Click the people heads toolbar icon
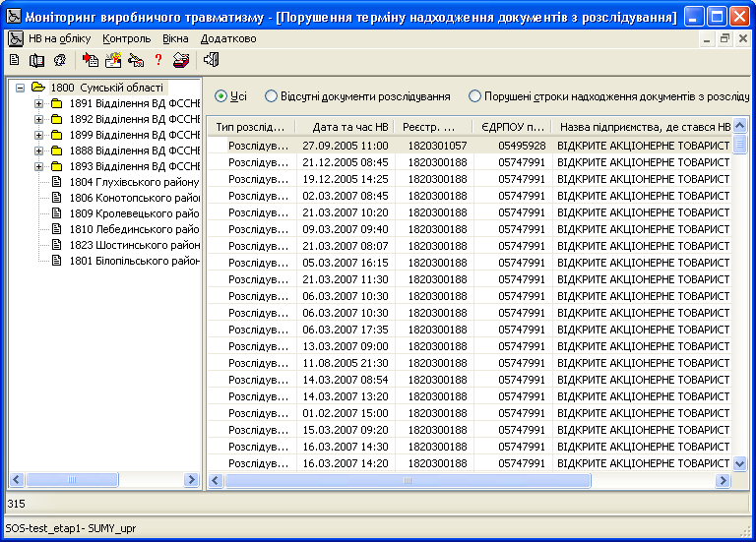This screenshot has width=756, height=542. [60, 60]
